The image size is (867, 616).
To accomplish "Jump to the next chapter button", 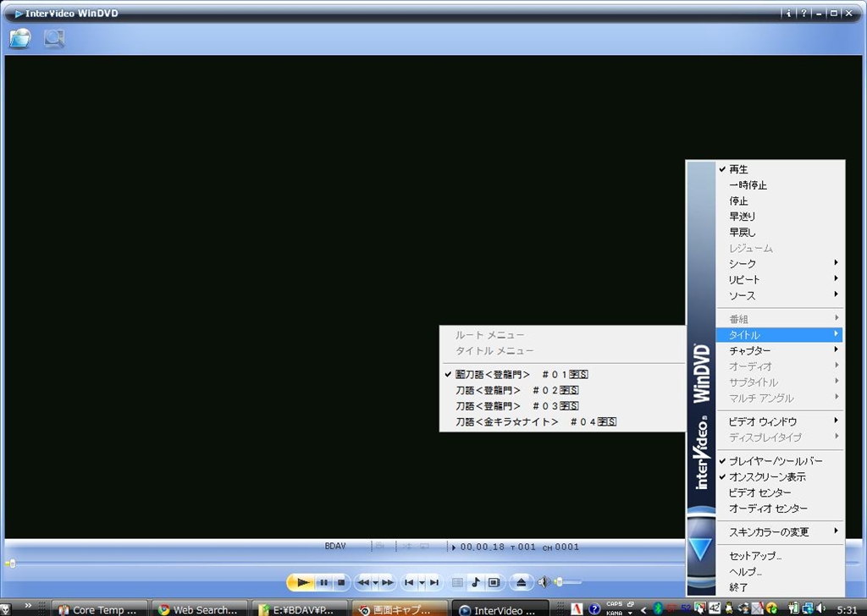I will (x=434, y=582).
